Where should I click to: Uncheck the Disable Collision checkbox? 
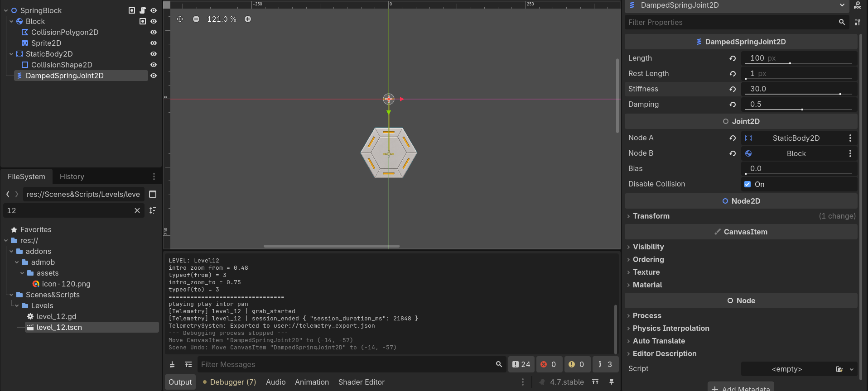point(747,184)
